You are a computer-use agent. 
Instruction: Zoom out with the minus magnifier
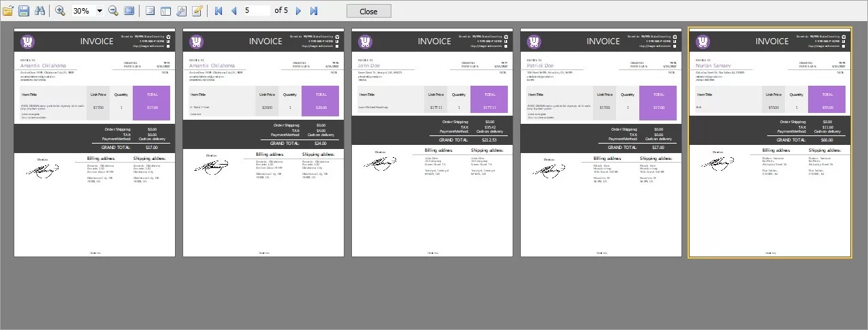click(113, 11)
